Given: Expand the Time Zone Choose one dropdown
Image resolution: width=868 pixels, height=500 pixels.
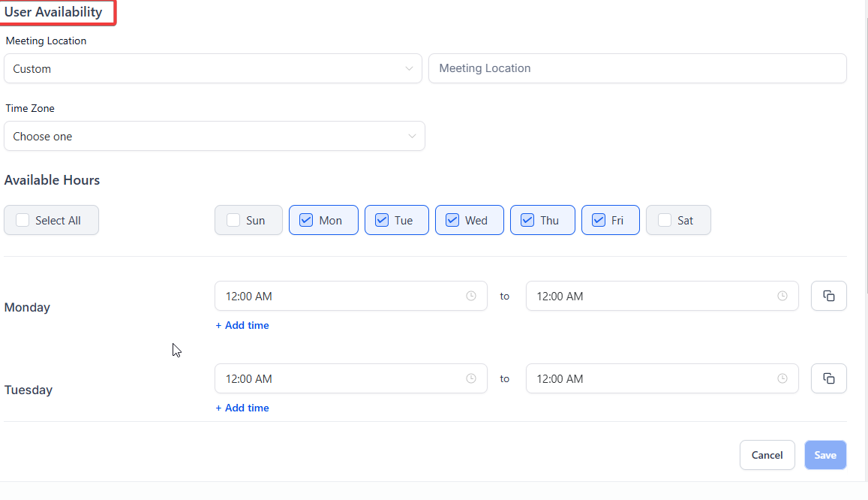Looking at the screenshot, I should (215, 137).
